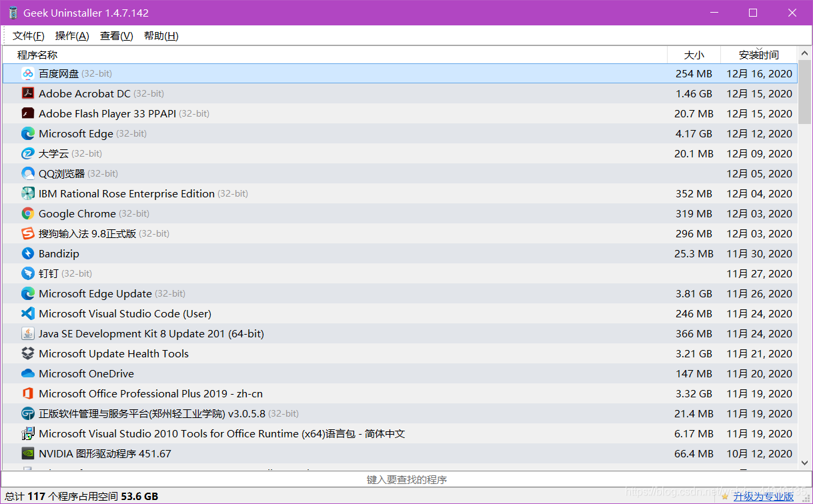Sort by the 安装时间 column header

pos(759,55)
